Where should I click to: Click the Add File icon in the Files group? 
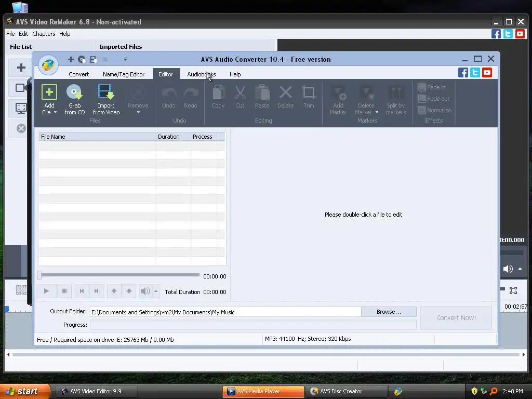tap(49, 92)
